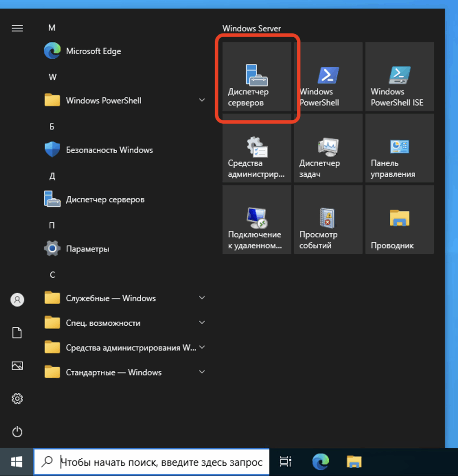Expand the Средства администрирования Windows folder
Viewport: 458px width, 476px height.
(x=124, y=348)
